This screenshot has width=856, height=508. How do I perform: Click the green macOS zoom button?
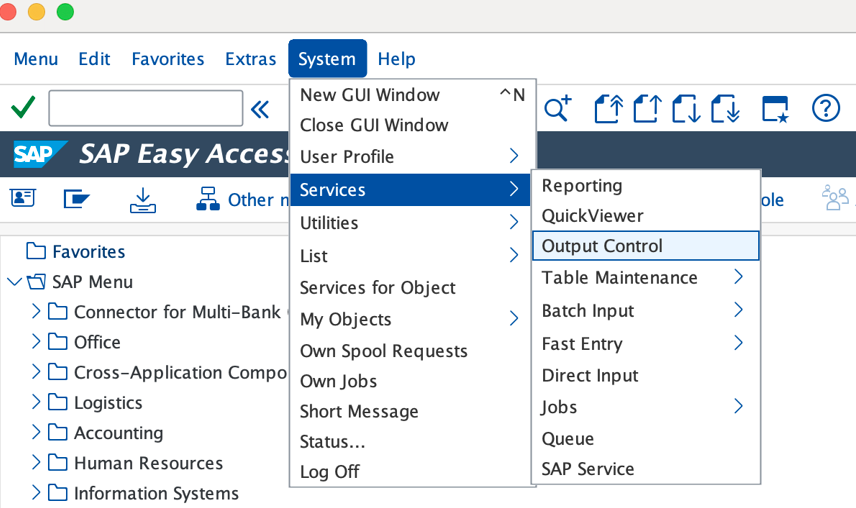click(66, 11)
